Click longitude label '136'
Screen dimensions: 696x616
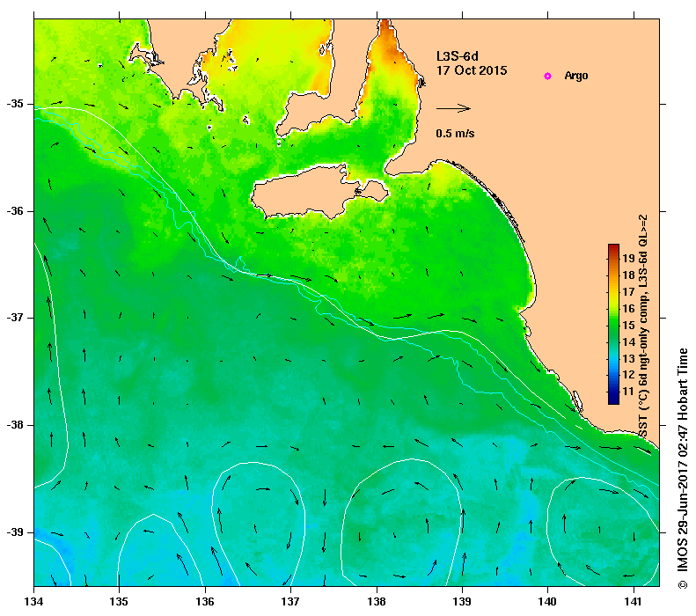pyautogui.click(x=205, y=602)
